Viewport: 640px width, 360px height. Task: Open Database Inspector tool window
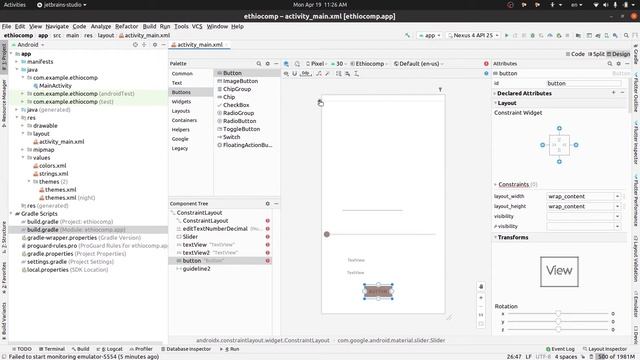click(x=186, y=349)
